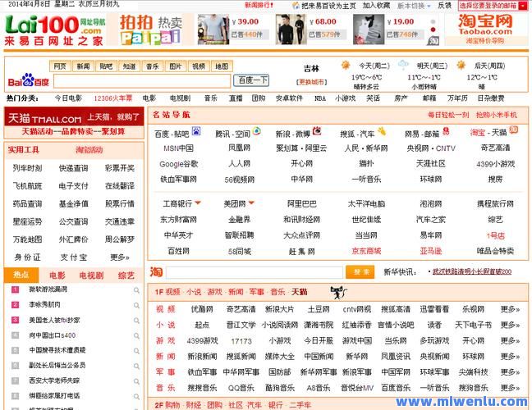
Task: Click the magnifier beside 中国搜寻技术遭质疑
Action: 136,351
